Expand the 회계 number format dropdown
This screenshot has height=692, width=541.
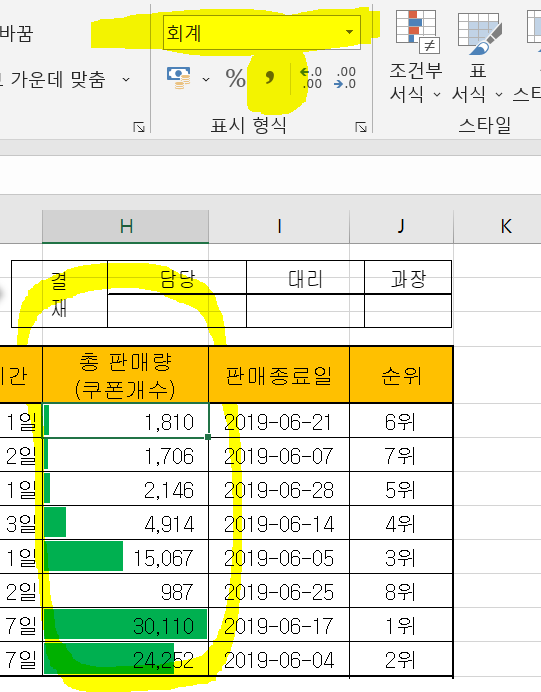click(x=349, y=32)
